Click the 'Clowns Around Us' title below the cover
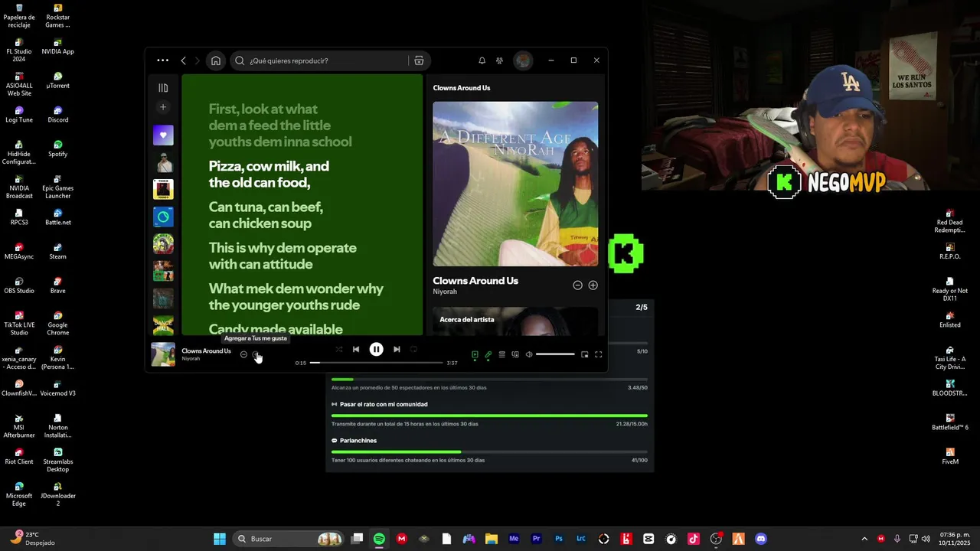Viewport: 980px width, 551px height. [x=475, y=281]
